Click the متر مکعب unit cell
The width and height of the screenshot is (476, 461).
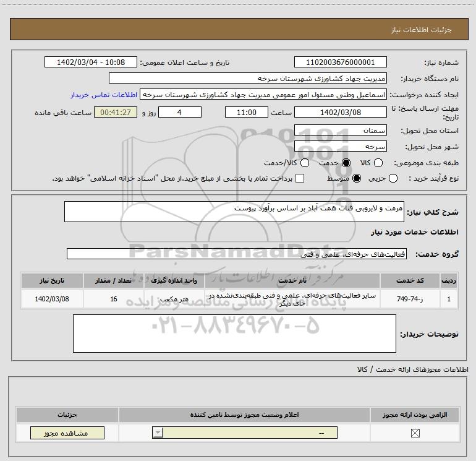coord(174,299)
